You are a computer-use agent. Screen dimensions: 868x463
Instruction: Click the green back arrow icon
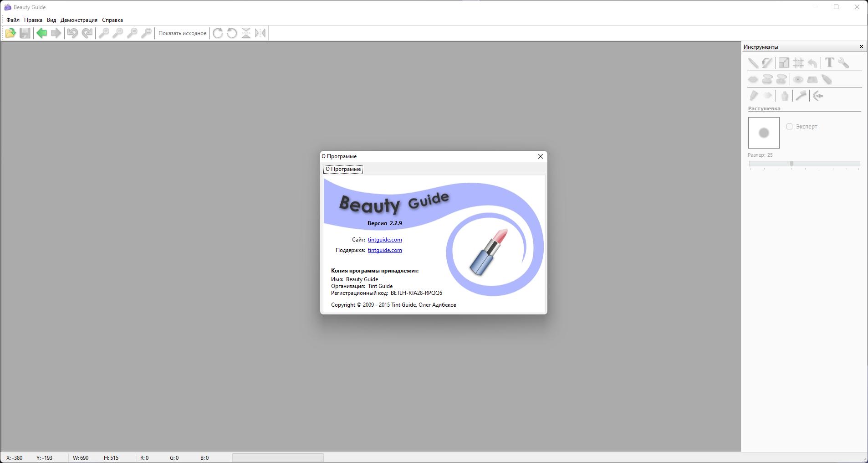coord(41,33)
